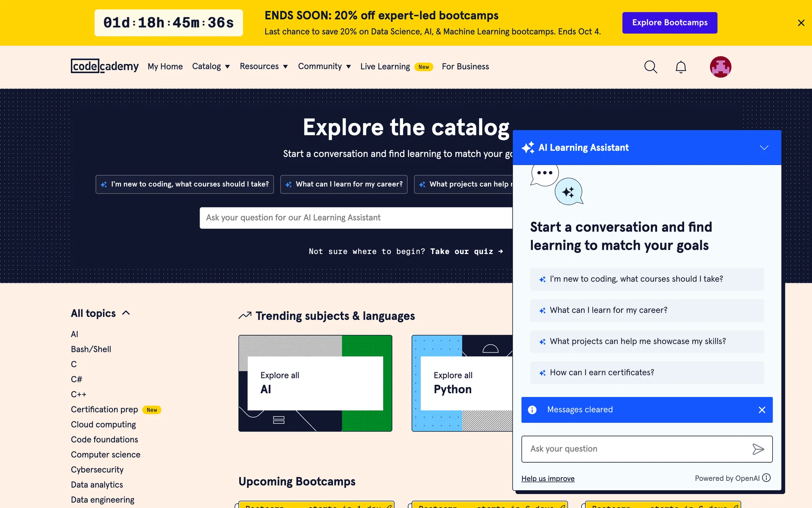Click the Codecademy logo
This screenshot has height=508, width=812.
click(x=104, y=66)
